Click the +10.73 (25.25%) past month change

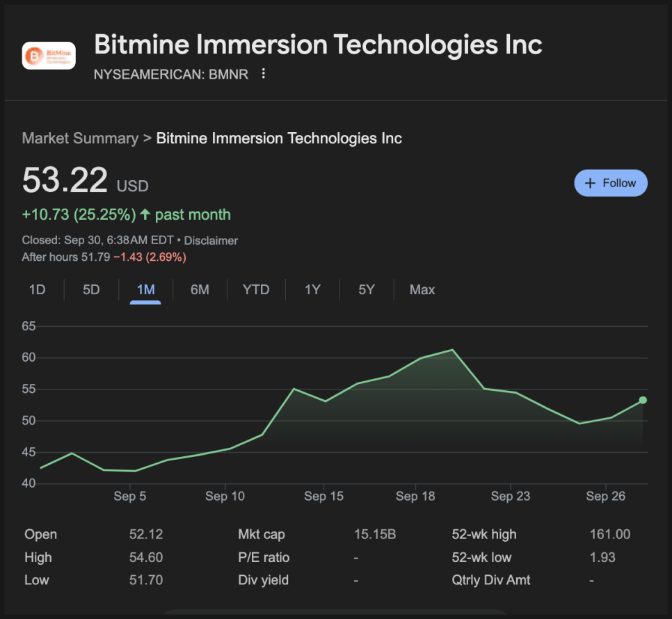pos(127,215)
